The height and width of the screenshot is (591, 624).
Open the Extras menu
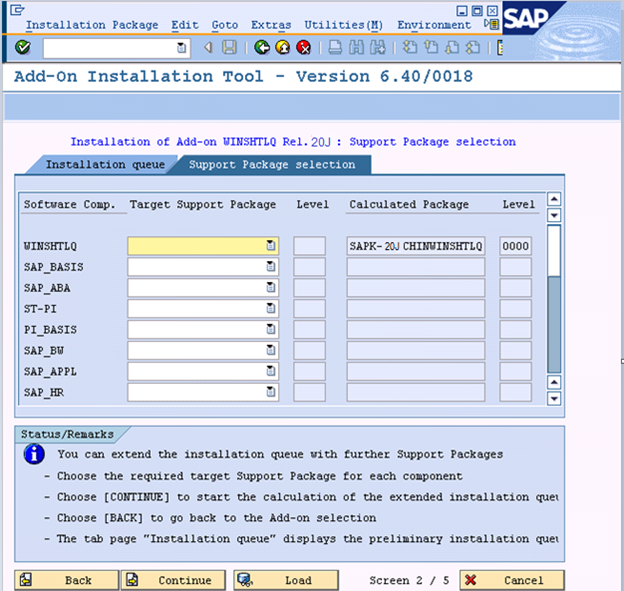pos(271,25)
